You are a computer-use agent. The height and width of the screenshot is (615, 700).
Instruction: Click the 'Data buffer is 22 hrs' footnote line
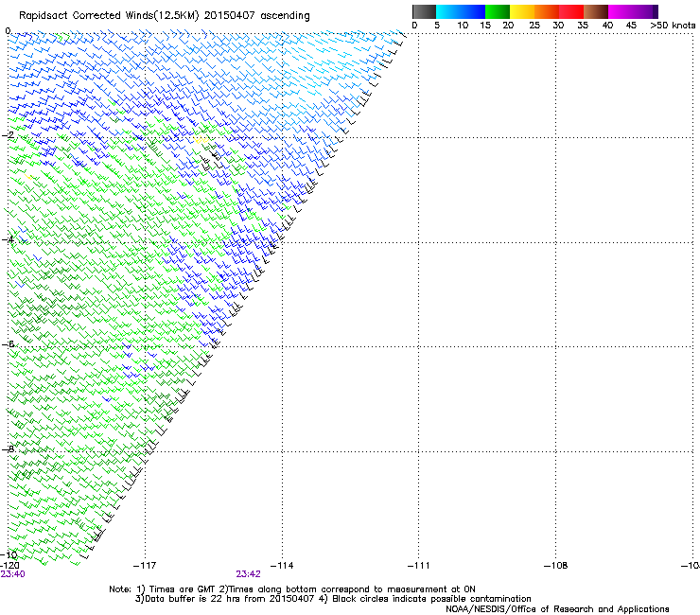pos(333,599)
